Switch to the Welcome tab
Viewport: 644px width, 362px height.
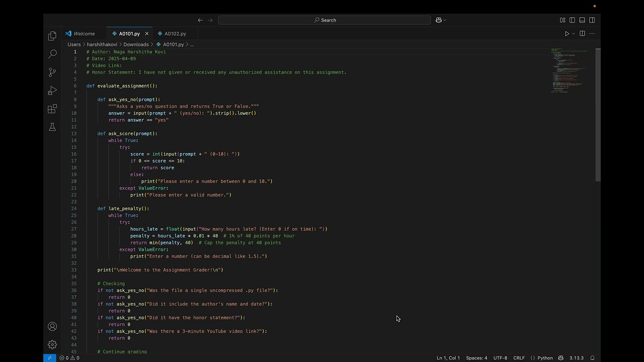click(x=84, y=34)
